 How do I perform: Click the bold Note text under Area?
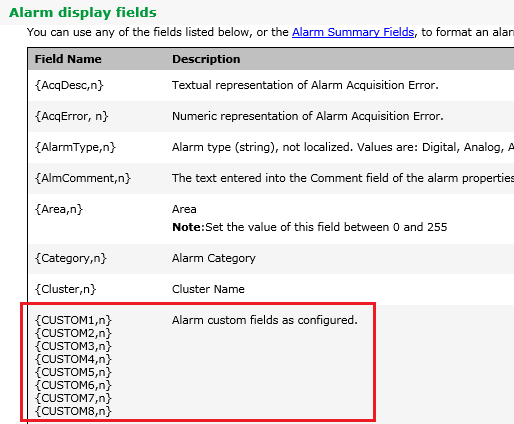[188, 227]
